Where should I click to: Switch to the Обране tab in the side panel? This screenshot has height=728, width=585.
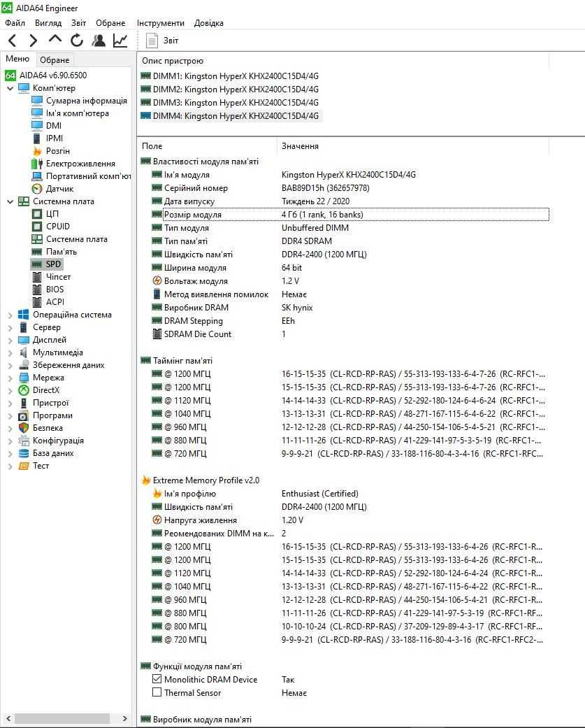click(x=55, y=60)
